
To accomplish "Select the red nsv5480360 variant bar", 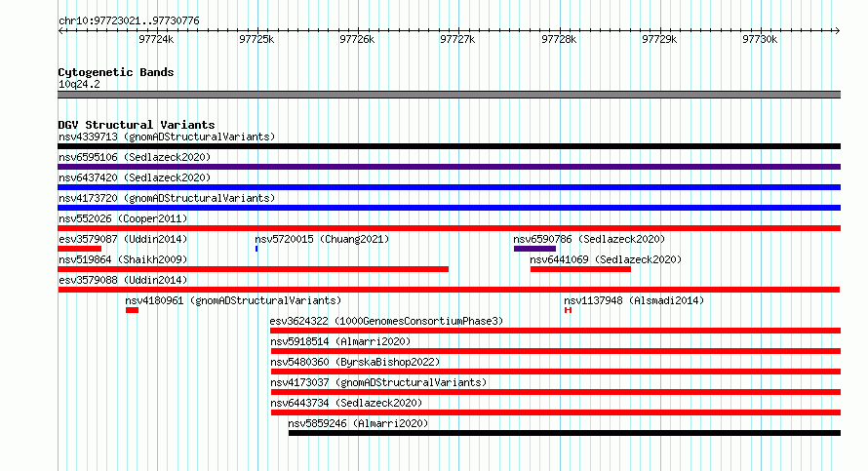I will (x=556, y=372).
